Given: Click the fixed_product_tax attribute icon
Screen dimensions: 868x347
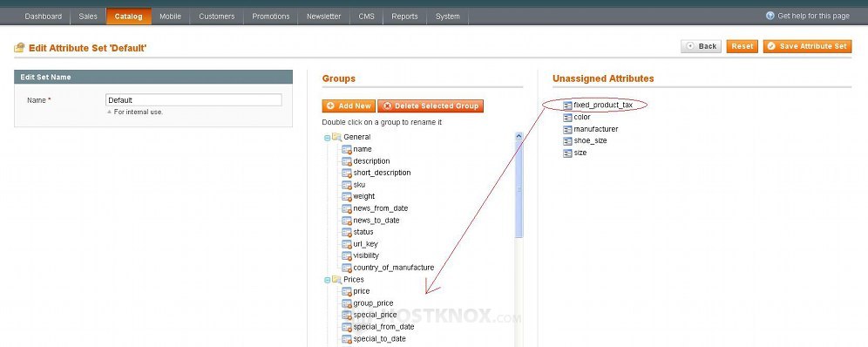Looking at the screenshot, I should 567,105.
